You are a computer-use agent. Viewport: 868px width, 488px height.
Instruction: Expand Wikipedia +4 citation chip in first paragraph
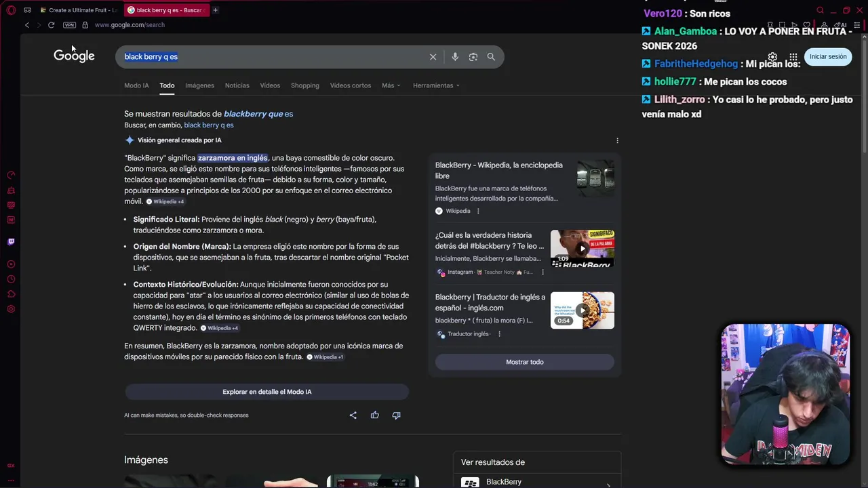[165, 201]
